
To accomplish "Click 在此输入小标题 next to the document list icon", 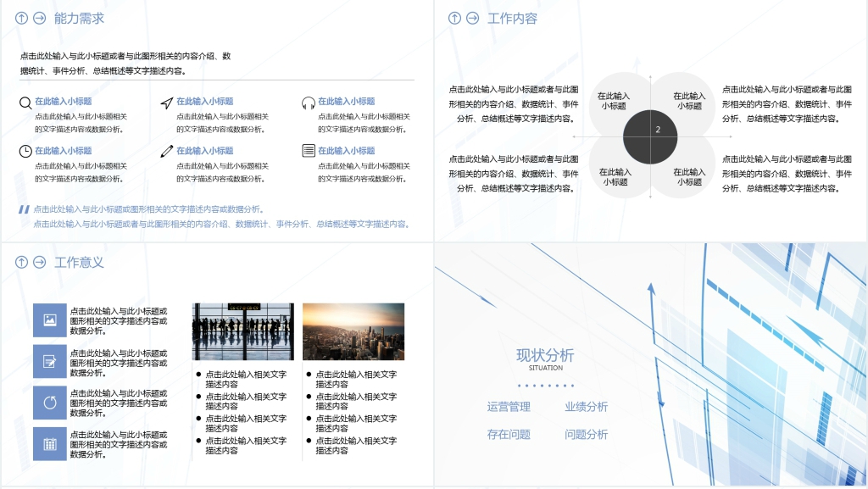I will click(x=347, y=151).
